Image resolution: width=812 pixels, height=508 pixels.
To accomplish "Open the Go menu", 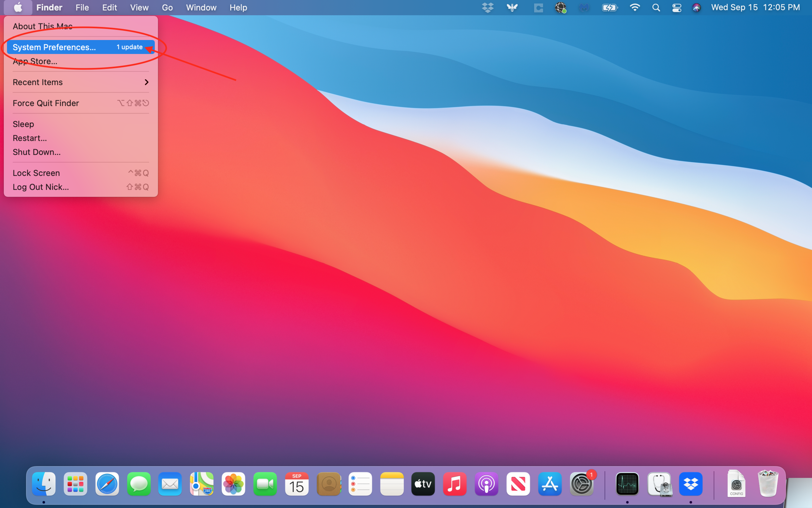I will tap(167, 7).
